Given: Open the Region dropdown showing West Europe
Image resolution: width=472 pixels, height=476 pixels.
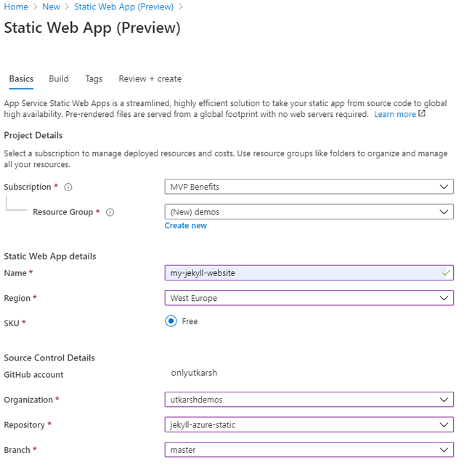Looking at the screenshot, I should [x=309, y=298].
